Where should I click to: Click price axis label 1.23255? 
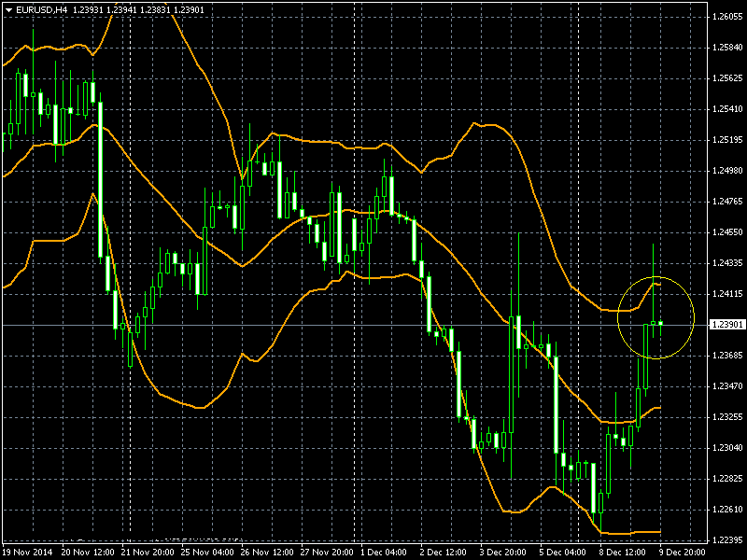click(x=727, y=417)
